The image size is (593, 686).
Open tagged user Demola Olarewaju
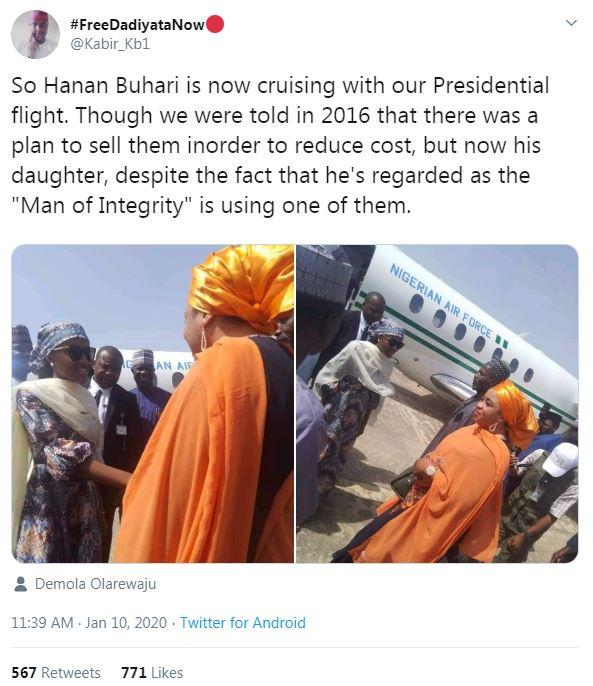tap(95, 584)
